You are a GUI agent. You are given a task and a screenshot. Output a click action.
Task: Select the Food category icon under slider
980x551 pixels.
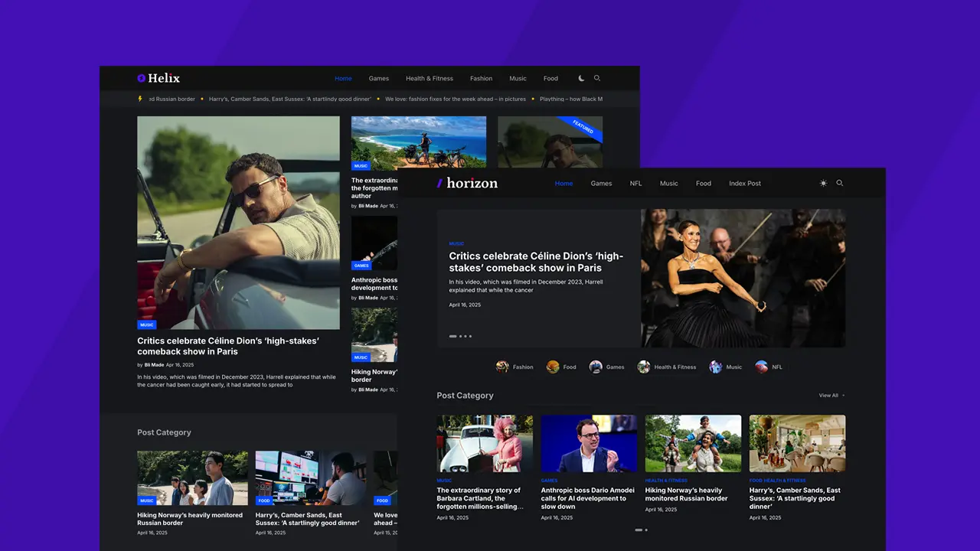[553, 367]
